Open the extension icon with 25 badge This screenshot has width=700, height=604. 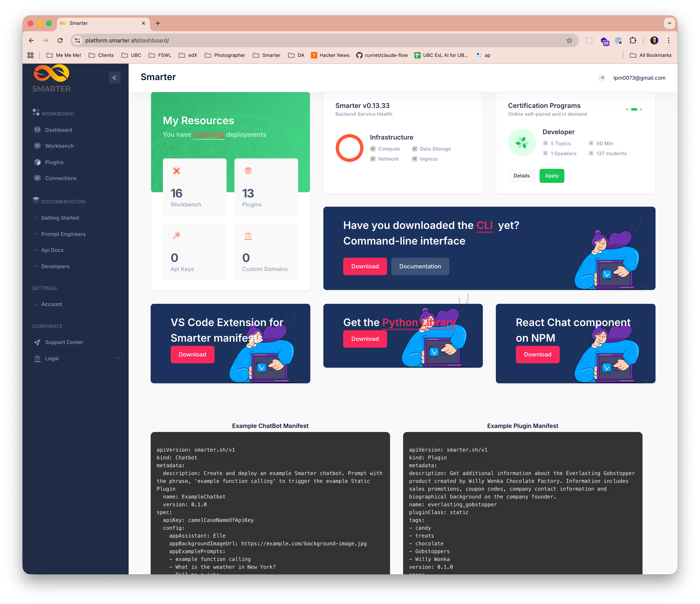[x=604, y=41]
